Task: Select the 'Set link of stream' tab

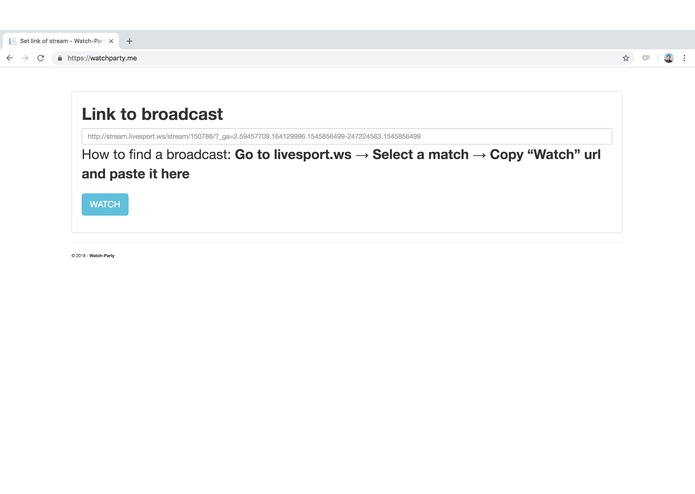Action: pyautogui.click(x=61, y=41)
